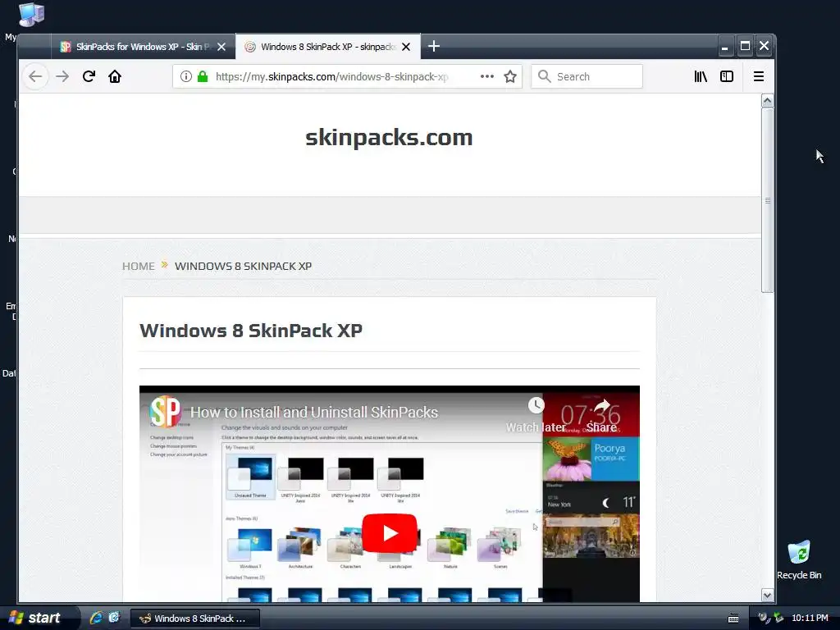Open the Firefox hamburger menu
Viewport: 840px width, 630px height.
pyautogui.click(x=759, y=76)
